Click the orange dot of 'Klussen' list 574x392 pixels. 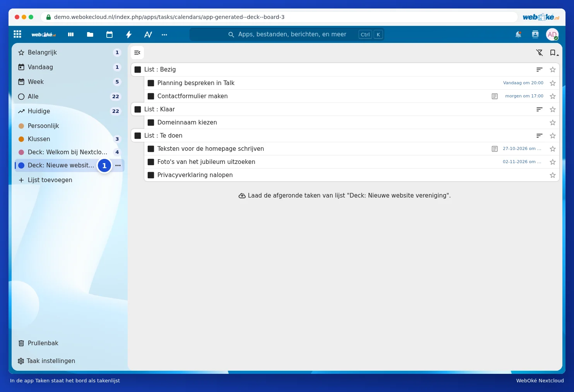[x=21, y=139]
